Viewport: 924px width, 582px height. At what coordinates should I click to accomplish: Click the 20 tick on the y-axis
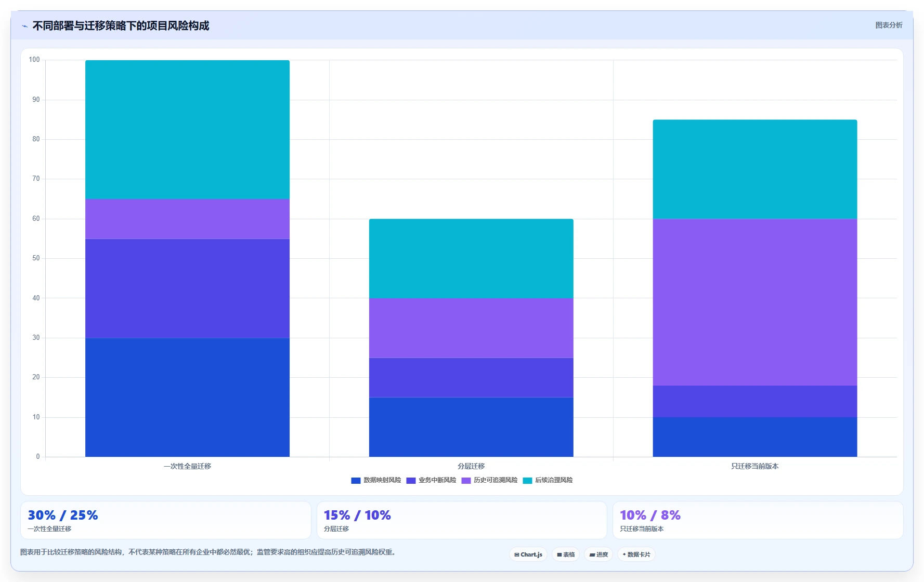point(36,377)
